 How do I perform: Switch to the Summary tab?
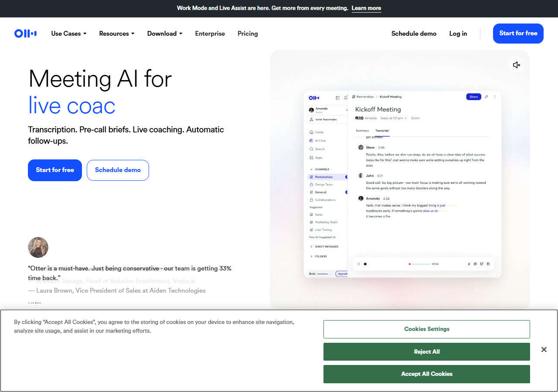(362, 131)
